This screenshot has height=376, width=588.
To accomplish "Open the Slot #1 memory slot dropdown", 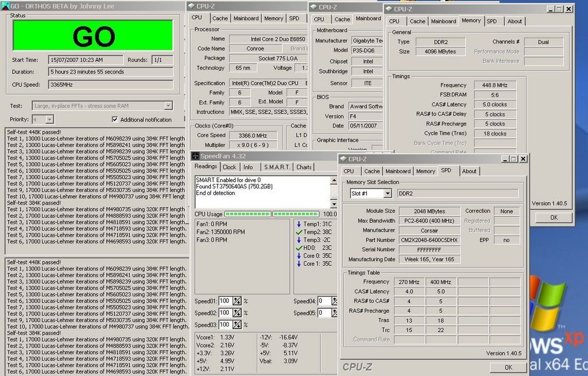I will [x=388, y=193].
